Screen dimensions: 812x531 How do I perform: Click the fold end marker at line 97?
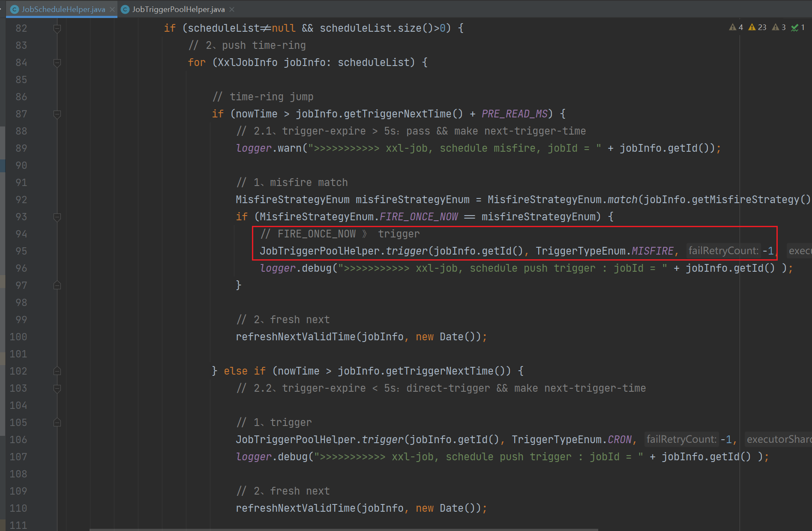click(57, 285)
